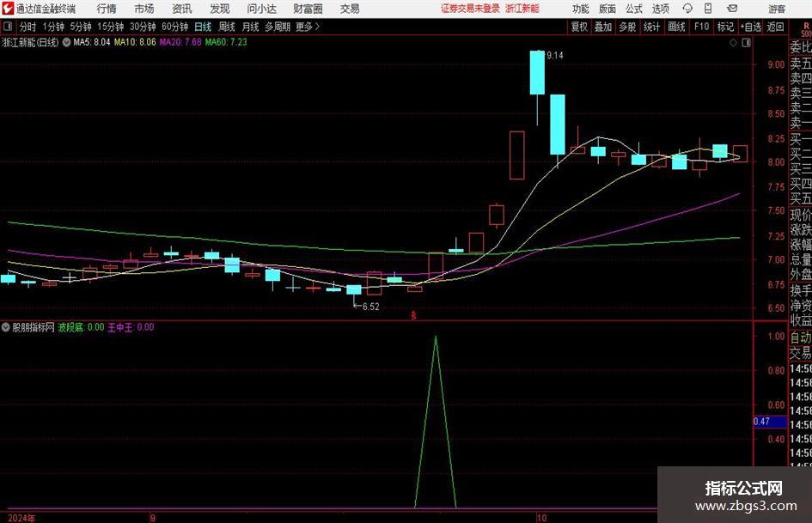Open the 功能 menu
Image resolution: width=812 pixels, height=523 pixels.
pyautogui.click(x=581, y=9)
